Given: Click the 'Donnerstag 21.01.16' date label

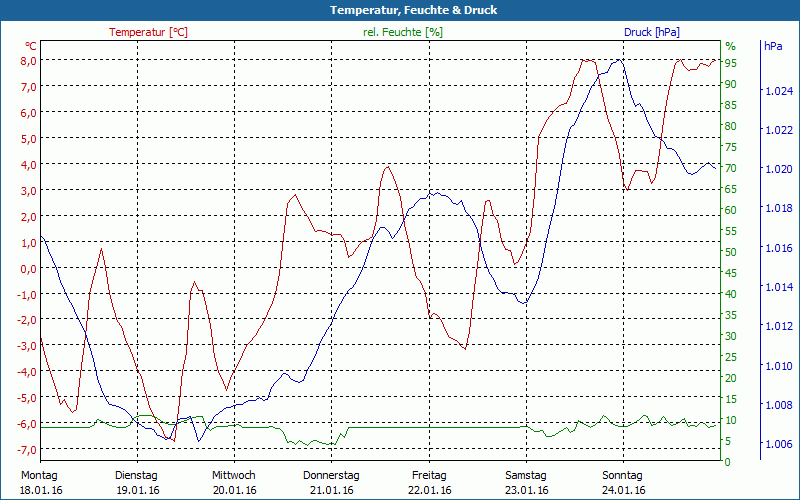Looking at the screenshot, I should [331, 482].
